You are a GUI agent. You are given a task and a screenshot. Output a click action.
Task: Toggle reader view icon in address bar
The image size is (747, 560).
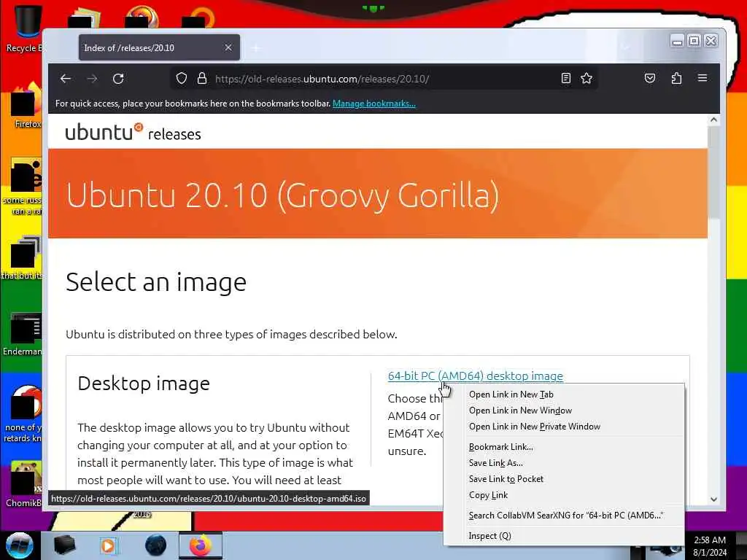[565, 79]
